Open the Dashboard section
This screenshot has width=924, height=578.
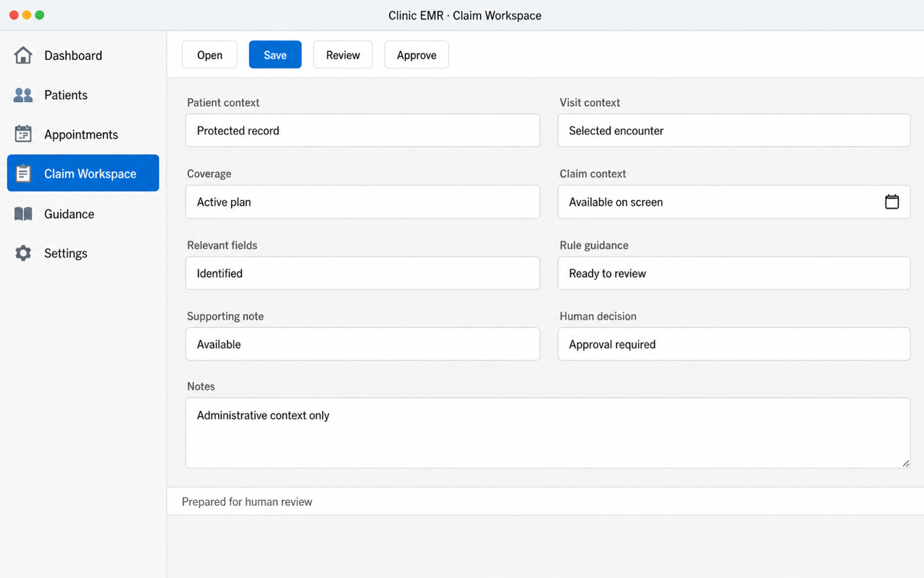coord(83,56)
